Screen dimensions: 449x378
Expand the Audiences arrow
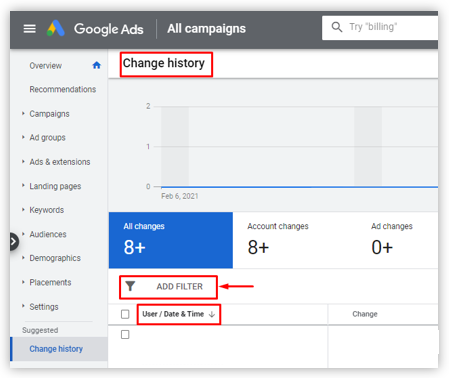point(23,234)
